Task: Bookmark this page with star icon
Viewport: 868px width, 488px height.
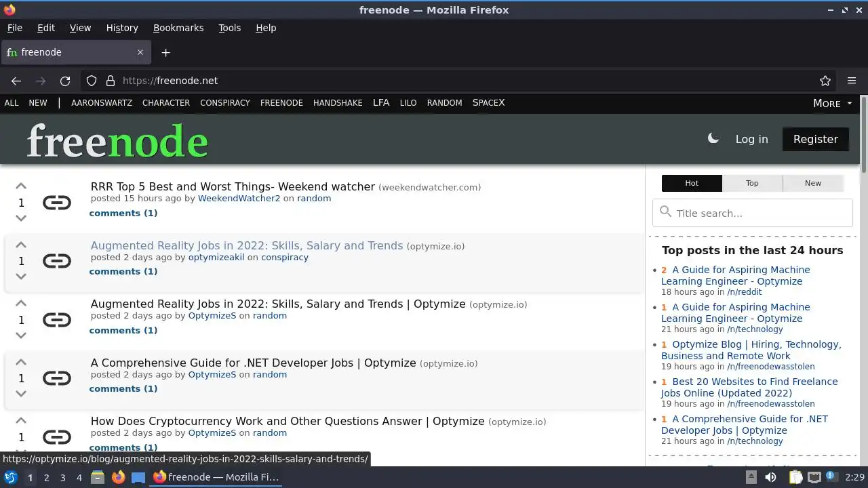Action: (x=825, y=81)
